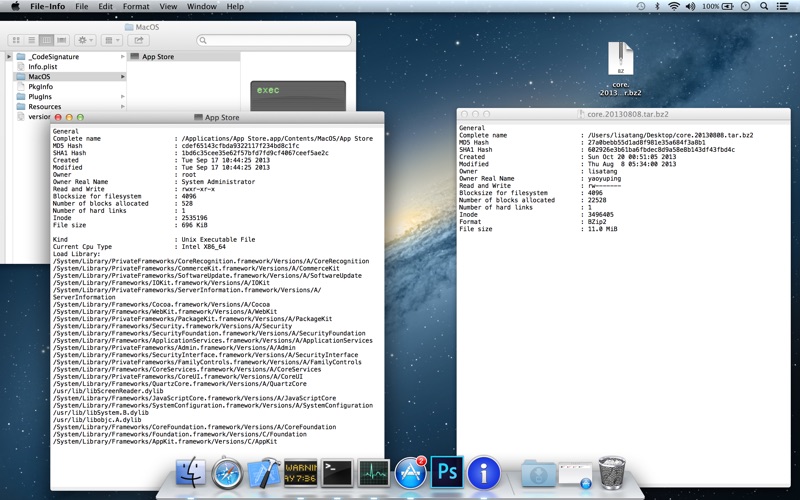Screen dimensions: 800x500
Task: Open the Downloads folder in Dock
Action: 539,473
